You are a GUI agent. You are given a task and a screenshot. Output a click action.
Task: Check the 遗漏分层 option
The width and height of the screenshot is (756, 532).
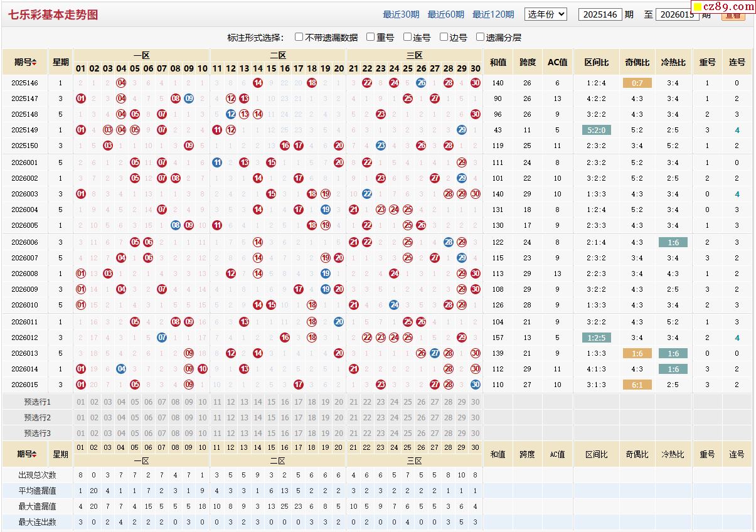481,37
